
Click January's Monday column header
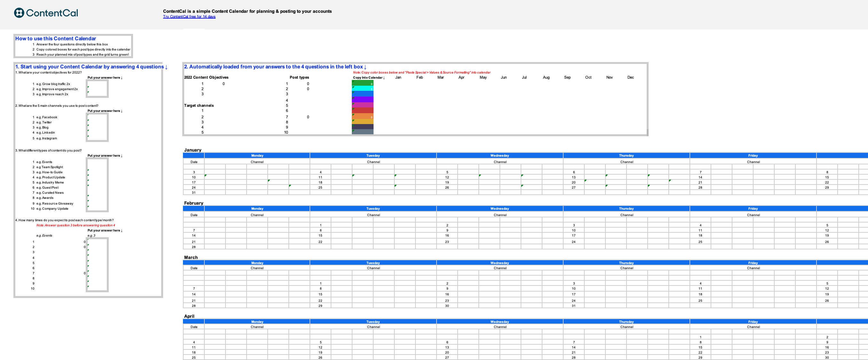pyautogui.click(x=257, y=156)
